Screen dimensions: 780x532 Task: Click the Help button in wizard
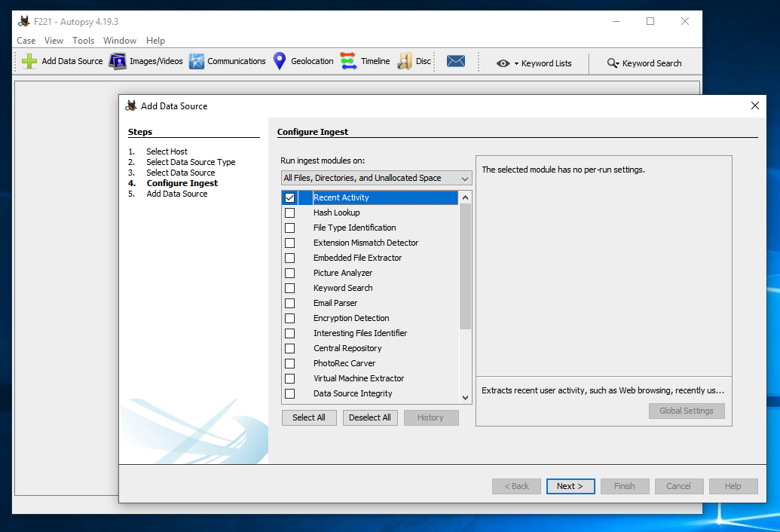coord(733,486)
